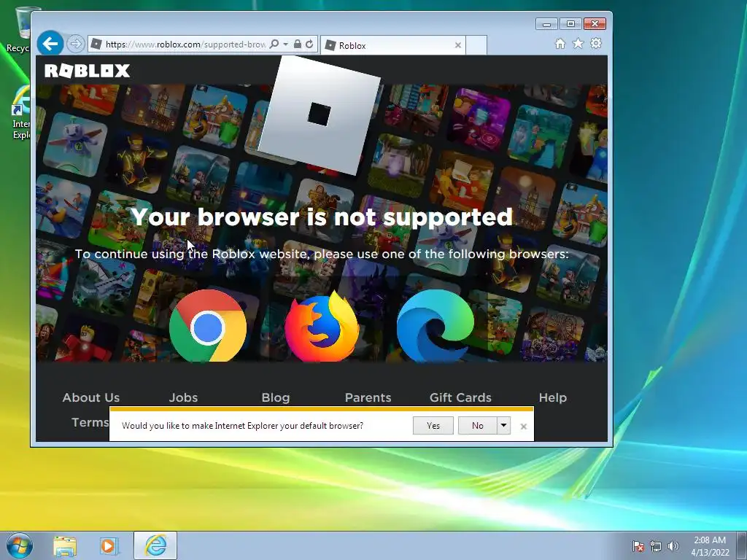Launch Windows Media Player from taskbar
This screenshot has height=560, width=747.
click(x=108, y=546)
